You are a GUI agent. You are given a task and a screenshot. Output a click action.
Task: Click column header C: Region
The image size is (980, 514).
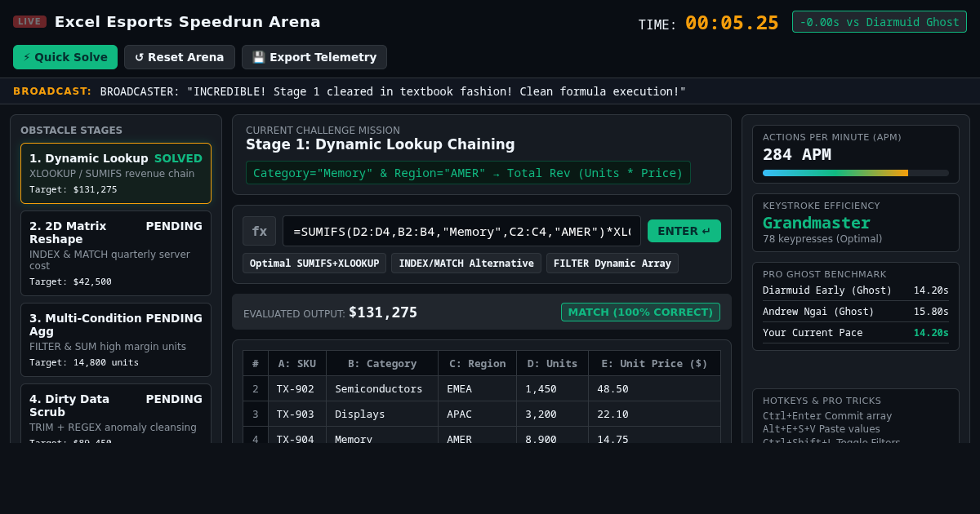point(478,363)
